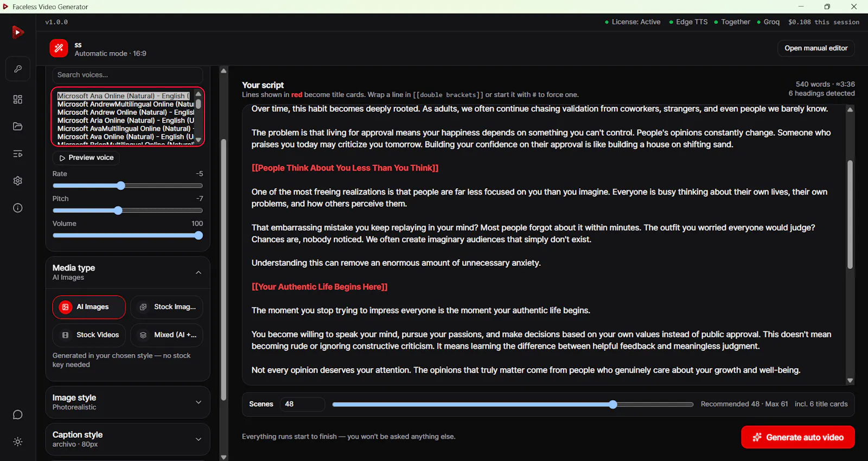Select AI Images media type
Screen dimensions: 868x461
tap(89, 307)
